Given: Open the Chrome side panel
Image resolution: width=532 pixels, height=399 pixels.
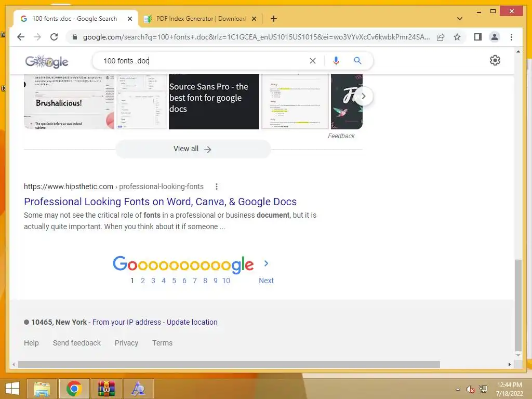Looking at the screenshot, I should click(x=478, y=37).
